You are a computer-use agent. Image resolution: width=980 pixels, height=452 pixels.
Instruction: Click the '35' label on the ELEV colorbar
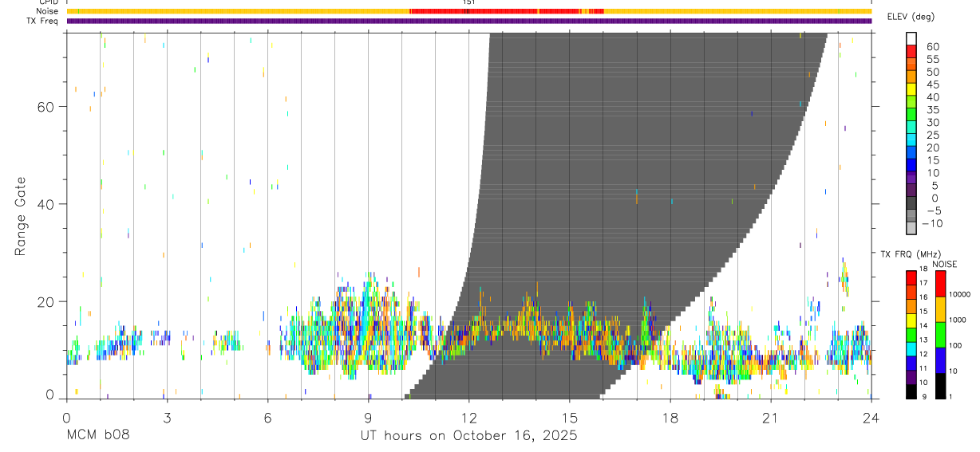[932, 109]
